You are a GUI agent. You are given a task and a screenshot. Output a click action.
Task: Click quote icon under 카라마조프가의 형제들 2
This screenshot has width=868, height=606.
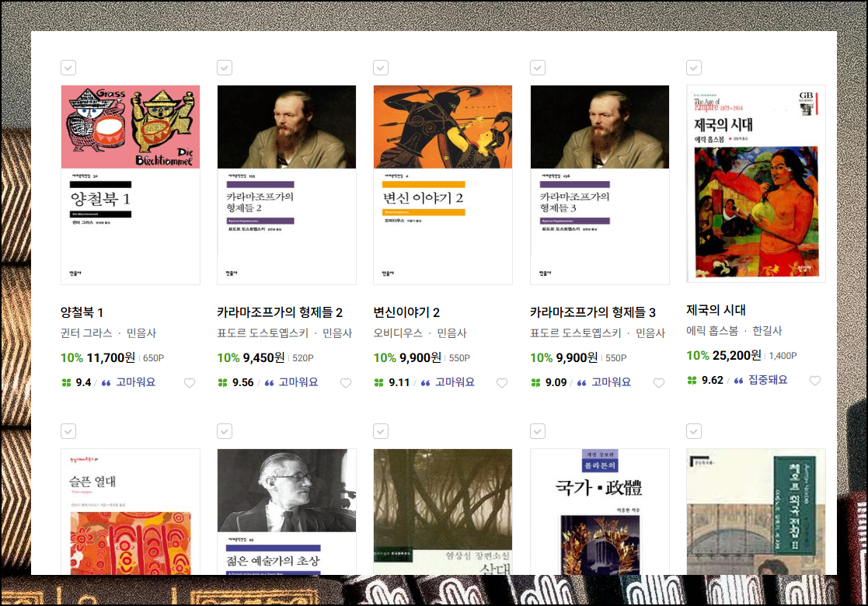pyautogui.click(x=269, y=383)
